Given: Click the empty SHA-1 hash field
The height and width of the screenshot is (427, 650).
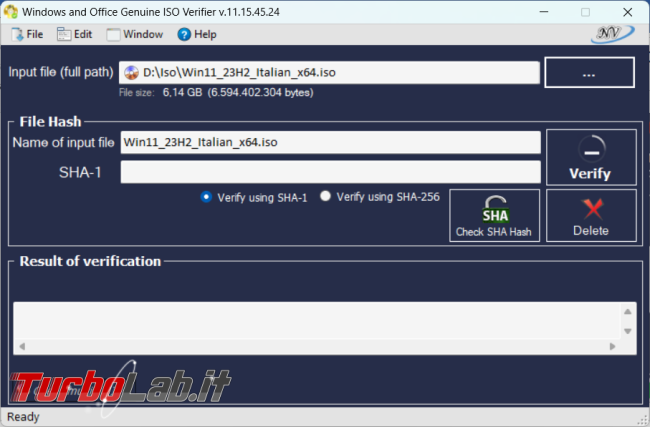Looking at the screenshot, I should click(x=330, y=172).
